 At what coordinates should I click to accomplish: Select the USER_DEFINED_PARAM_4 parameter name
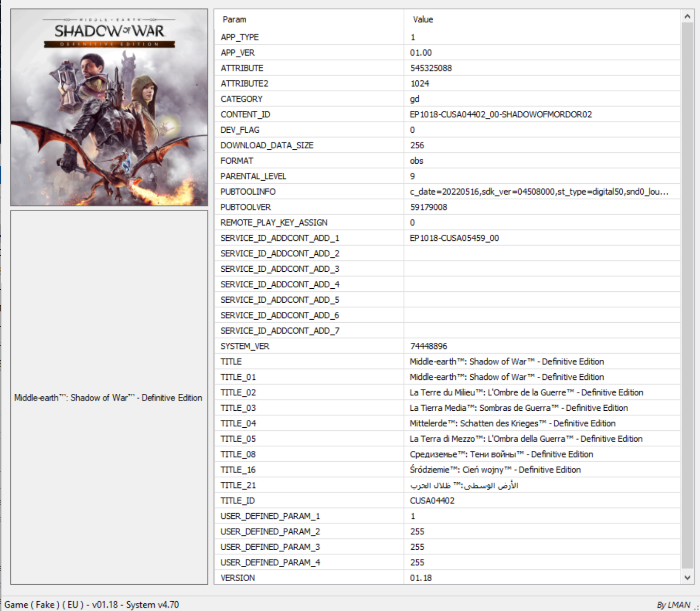[x=270, y=562]
